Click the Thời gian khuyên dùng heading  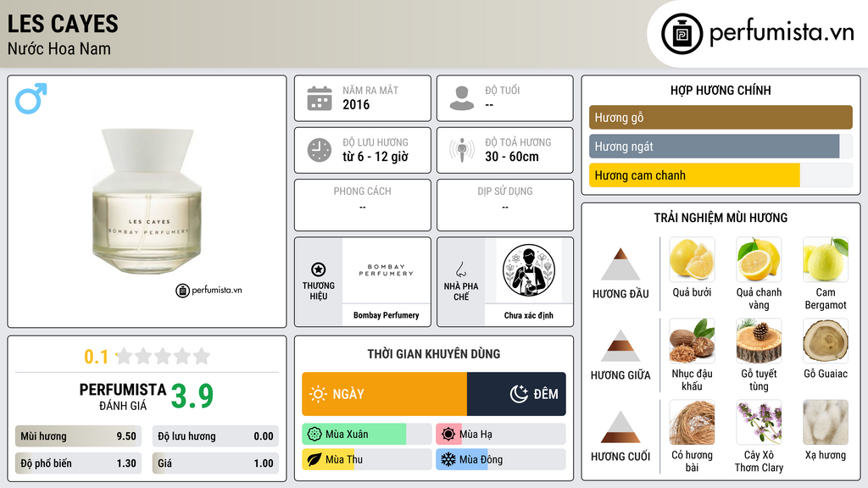click(434, 354)
